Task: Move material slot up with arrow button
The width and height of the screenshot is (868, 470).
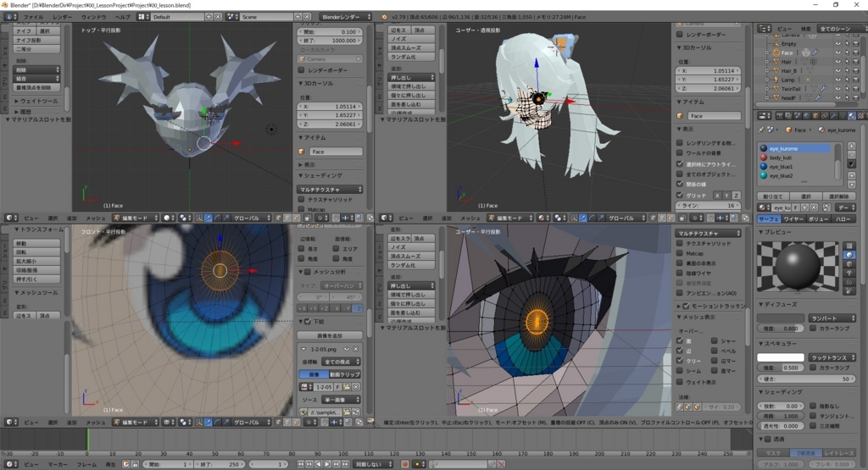Action: [x=851, y=176]
